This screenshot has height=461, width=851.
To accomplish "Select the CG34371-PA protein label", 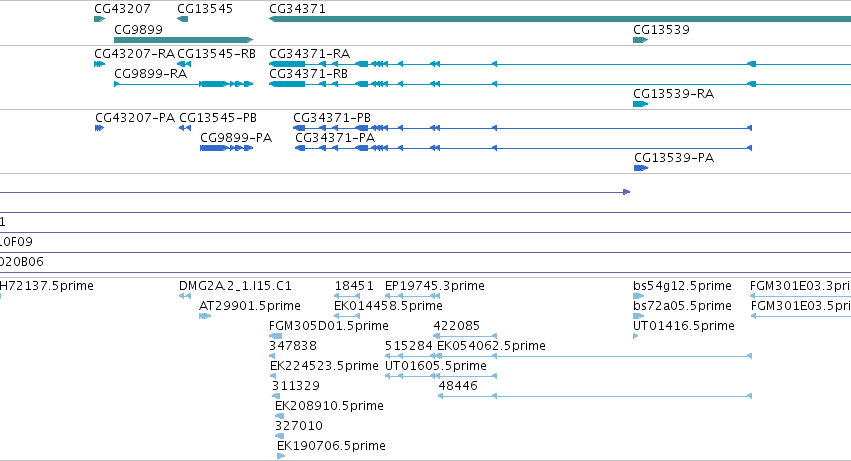I will pyautogui.click(x=335, y=138).
